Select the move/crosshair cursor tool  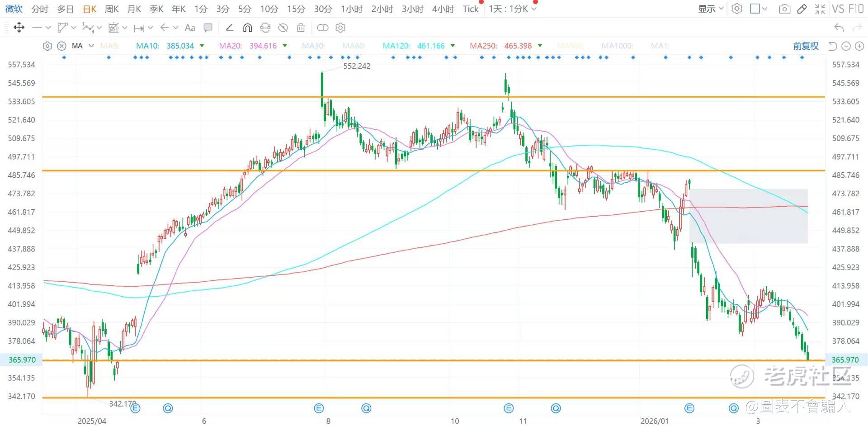coord(19,28)
